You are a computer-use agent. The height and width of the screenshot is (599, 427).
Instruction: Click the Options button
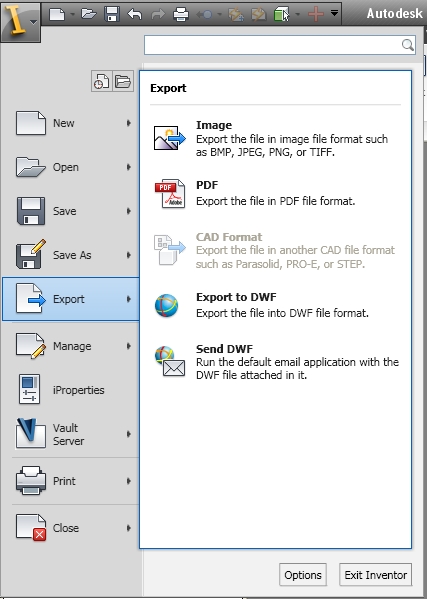303,575
